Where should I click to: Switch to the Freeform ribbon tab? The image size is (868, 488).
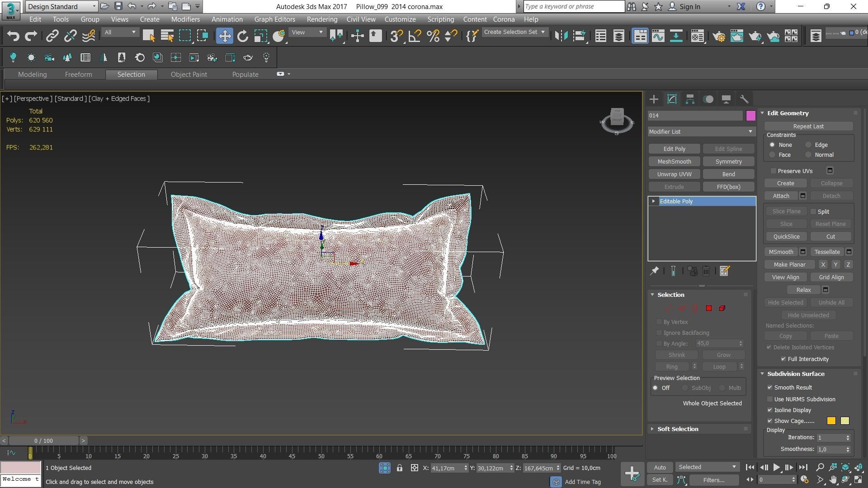(x=78, y=74)
